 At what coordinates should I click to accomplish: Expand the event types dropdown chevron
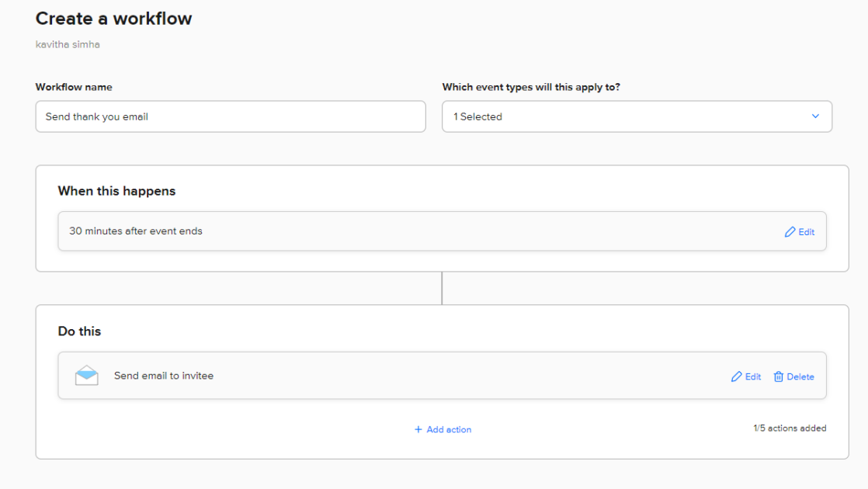pyautogui.click(x=815, y=116)
